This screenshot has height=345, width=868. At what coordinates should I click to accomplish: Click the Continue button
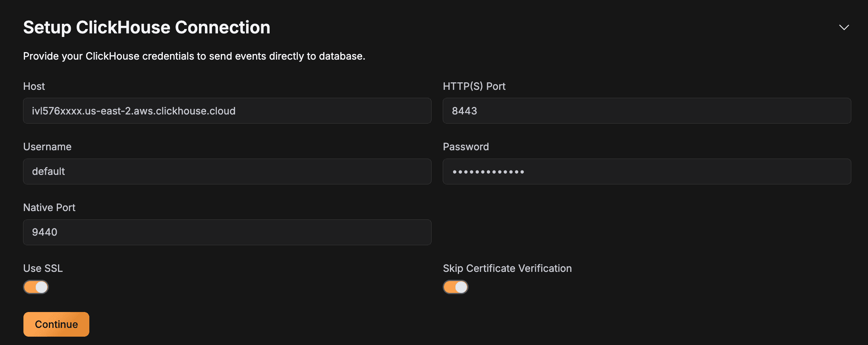56,324
